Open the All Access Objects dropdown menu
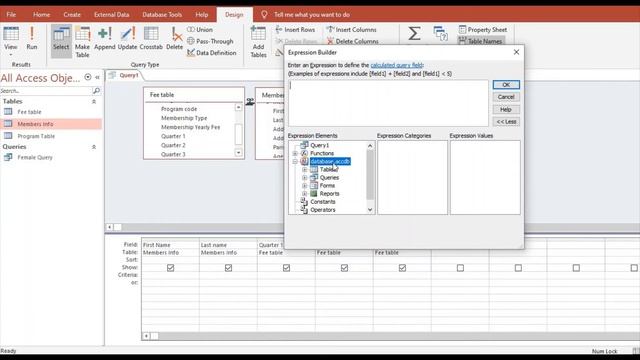Screen dimensions: 640x360 pos(88,77)
